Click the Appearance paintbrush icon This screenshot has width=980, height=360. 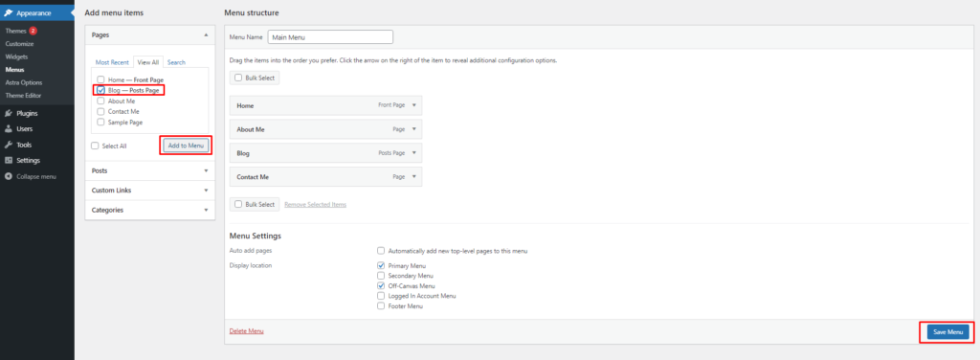click(x=8, y=12)
